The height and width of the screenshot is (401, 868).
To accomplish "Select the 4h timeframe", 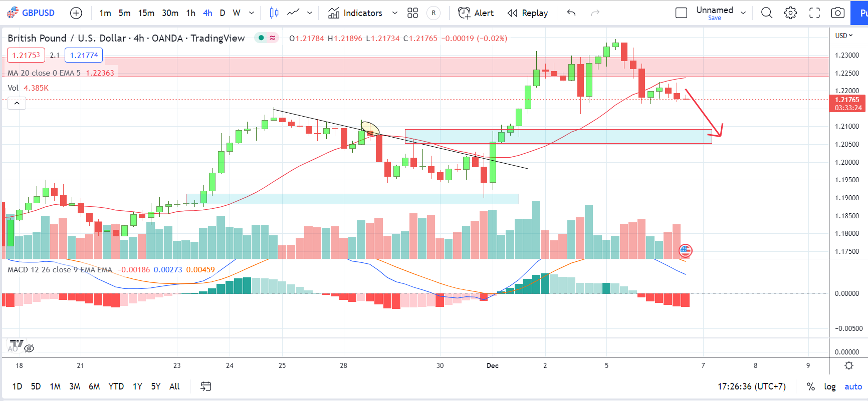I will [x=207, y=13].
